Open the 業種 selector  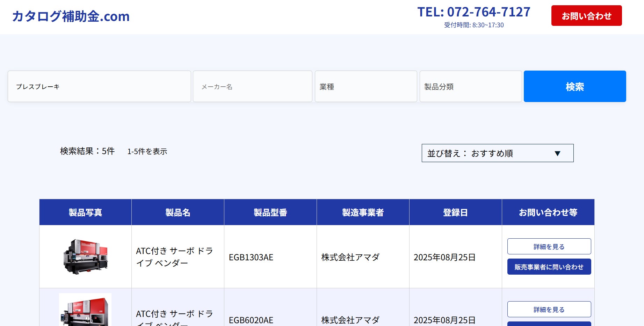click(366, 86)
